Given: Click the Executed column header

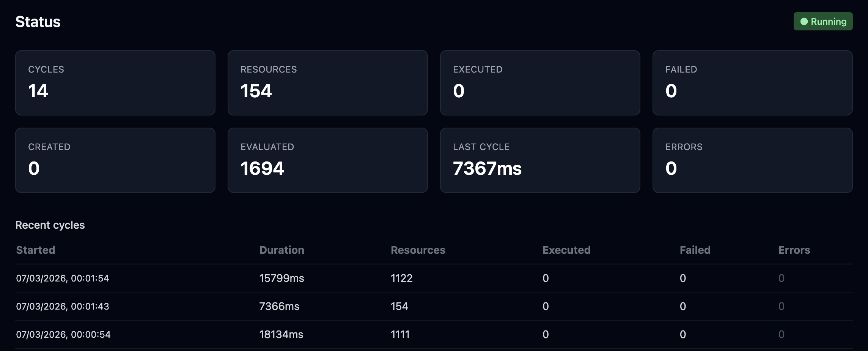Looking at the screenshot, I should click(566, 250).
